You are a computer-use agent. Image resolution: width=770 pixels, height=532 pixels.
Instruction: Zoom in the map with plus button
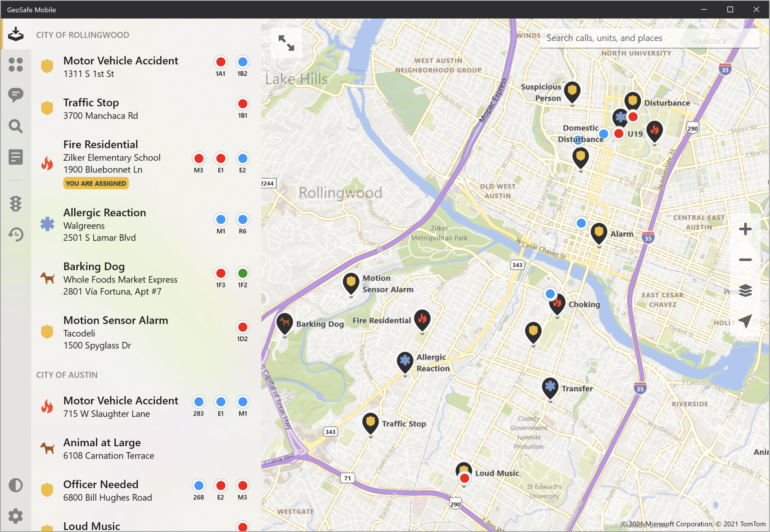pyautogui.click(x=745, y=229)
